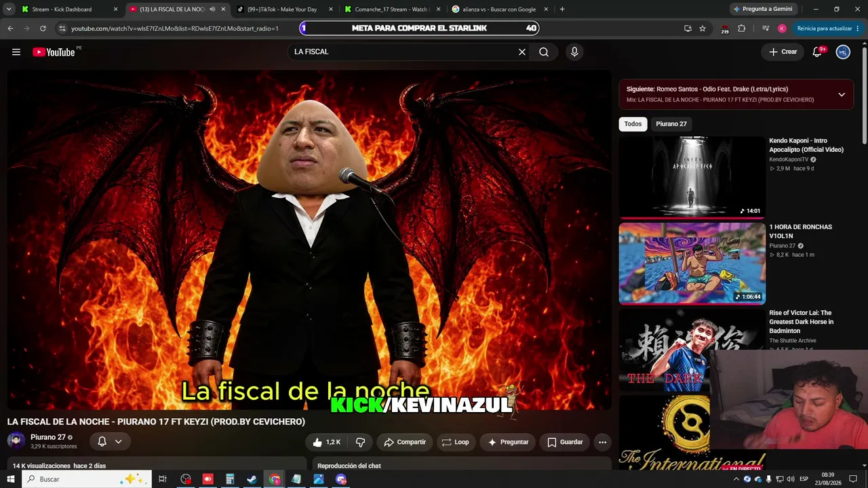Open the 1 HORA DE RONCHAS thumbnail
The height and width of the screenshot is (488, 868).
point(692,264)
